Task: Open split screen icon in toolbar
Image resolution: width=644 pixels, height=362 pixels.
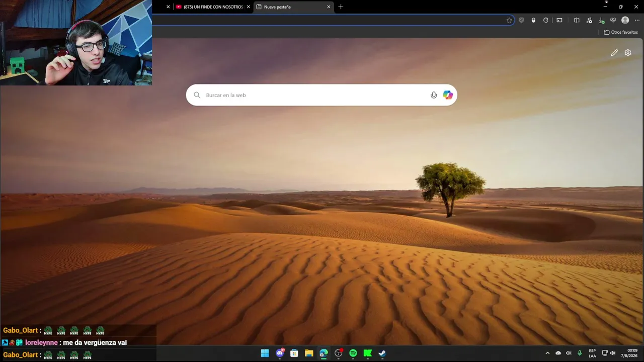Action: [577, 20]
